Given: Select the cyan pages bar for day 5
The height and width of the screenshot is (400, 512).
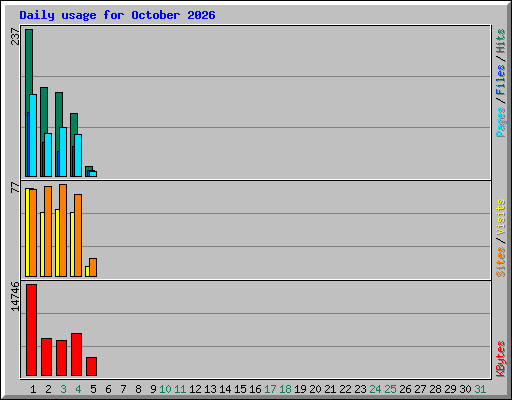Looking at the screenshot, I should (93, 174).
